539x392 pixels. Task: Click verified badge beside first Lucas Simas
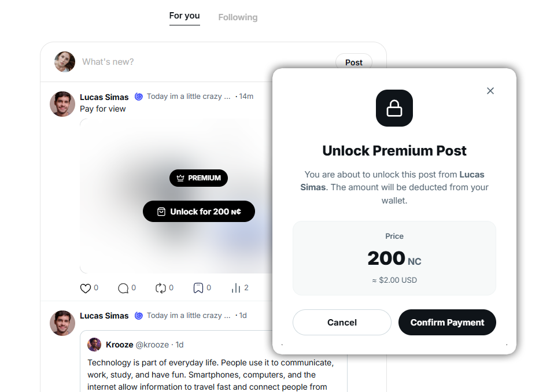(139, 97)
